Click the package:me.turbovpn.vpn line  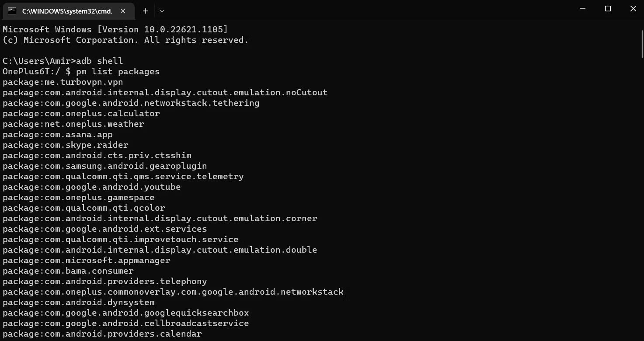[x=63, y=82]
